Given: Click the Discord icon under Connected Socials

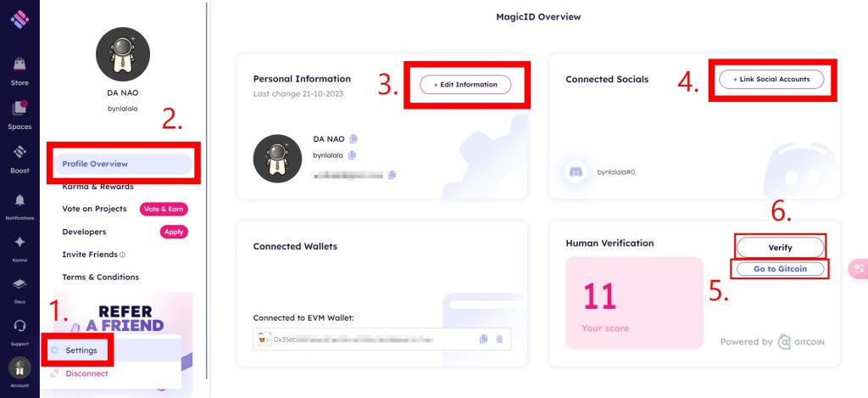Looking at the screenshot, I should click(576, 171).
